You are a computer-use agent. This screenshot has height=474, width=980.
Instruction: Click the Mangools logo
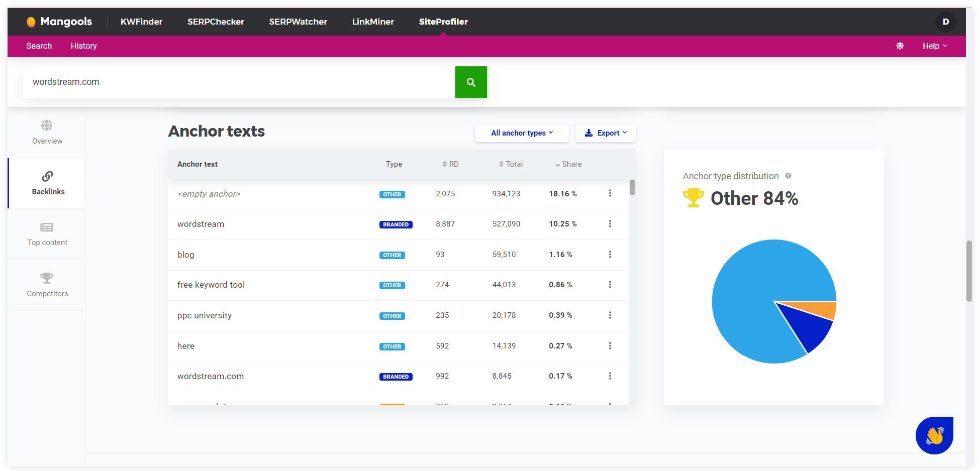[x=59, y=22]
